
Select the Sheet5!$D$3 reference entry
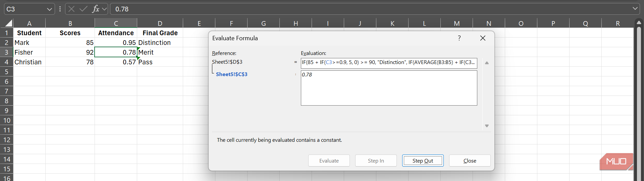(227, 62)
